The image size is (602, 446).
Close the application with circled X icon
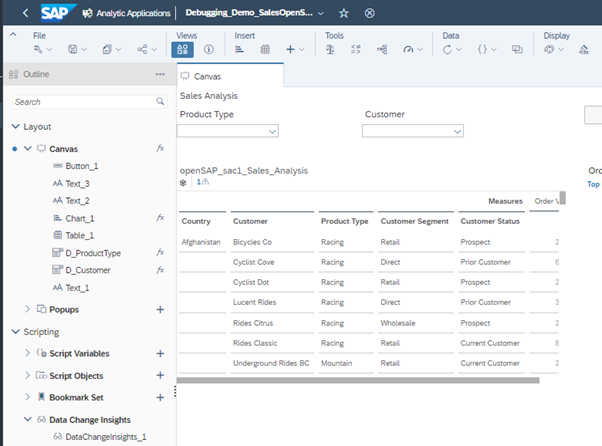pos(369,13)
